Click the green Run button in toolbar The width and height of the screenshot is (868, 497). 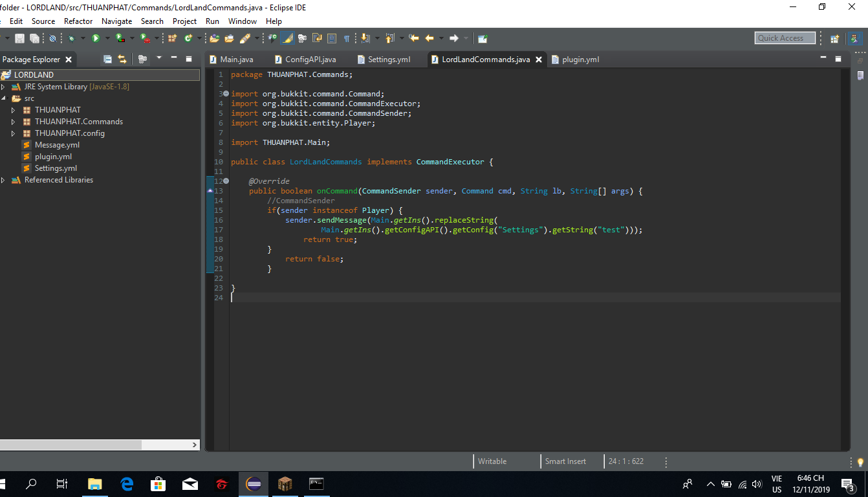click(96, 38)
